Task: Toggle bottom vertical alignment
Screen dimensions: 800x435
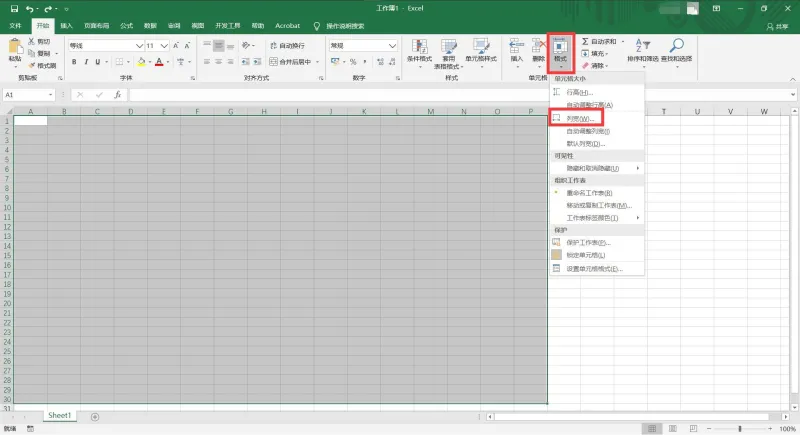Action: click(x=231, y=45)
